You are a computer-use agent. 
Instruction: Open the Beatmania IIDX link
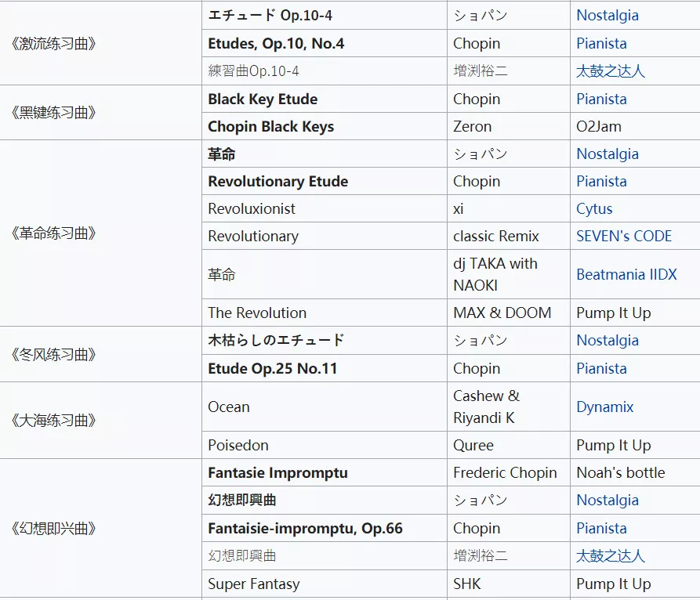[x=626, y=274]
